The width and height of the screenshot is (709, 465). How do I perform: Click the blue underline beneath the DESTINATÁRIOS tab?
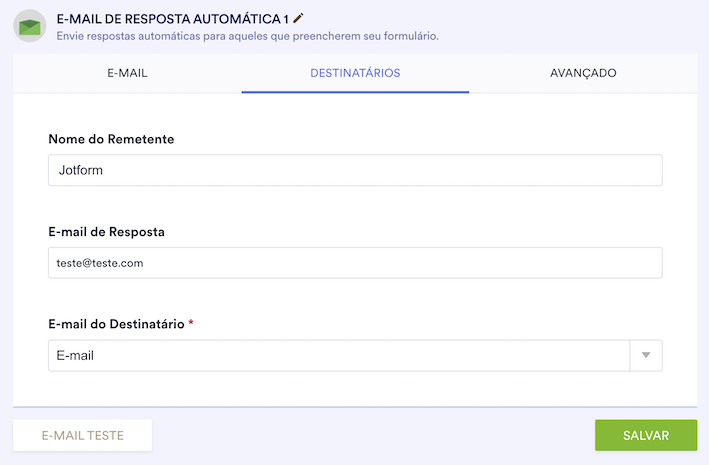pyautogui.click(x=355, y=92)
